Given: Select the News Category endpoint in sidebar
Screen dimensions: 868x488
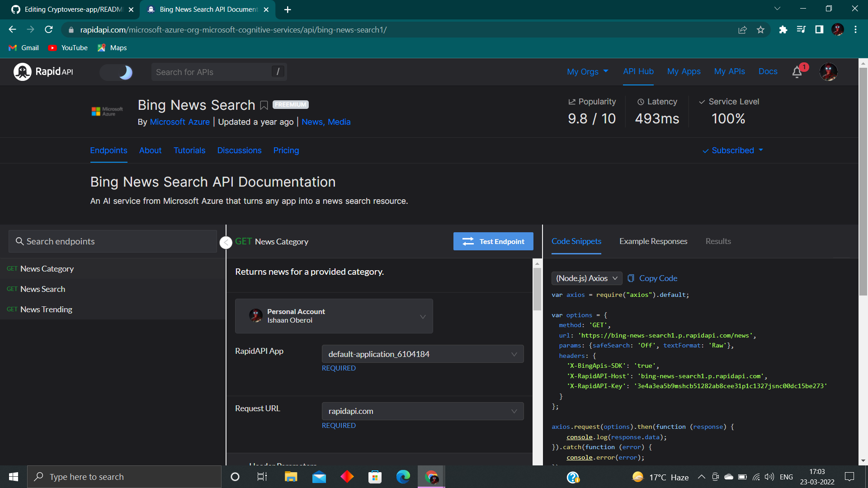Looking at the screenshot, I should 113,269.
